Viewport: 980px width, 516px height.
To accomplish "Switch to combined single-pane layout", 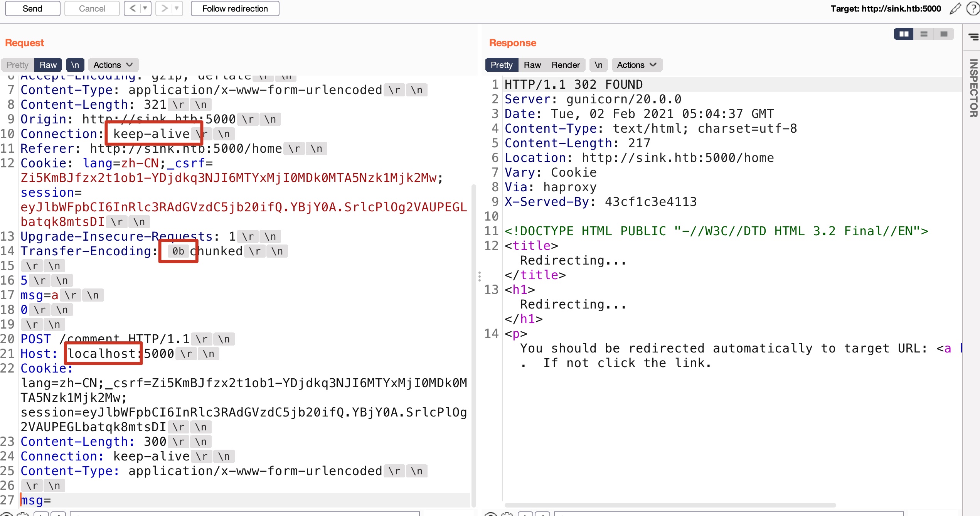I will click(x=944, y=34).
